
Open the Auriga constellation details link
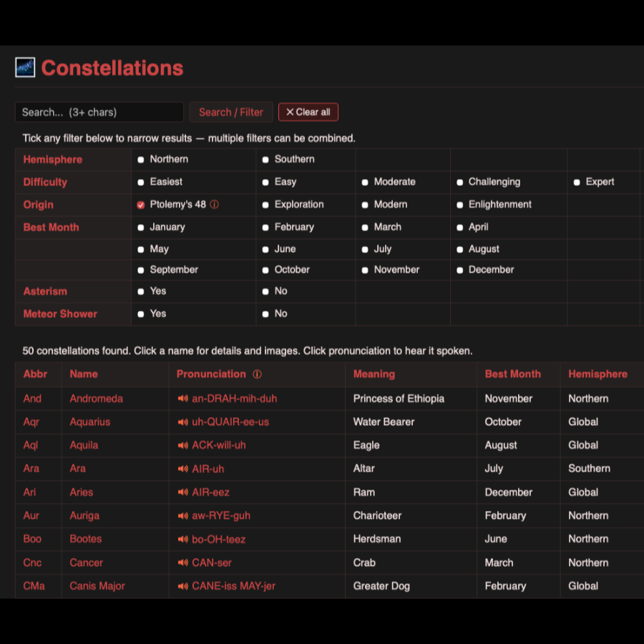pyautogui.click(x=84, y=516)
